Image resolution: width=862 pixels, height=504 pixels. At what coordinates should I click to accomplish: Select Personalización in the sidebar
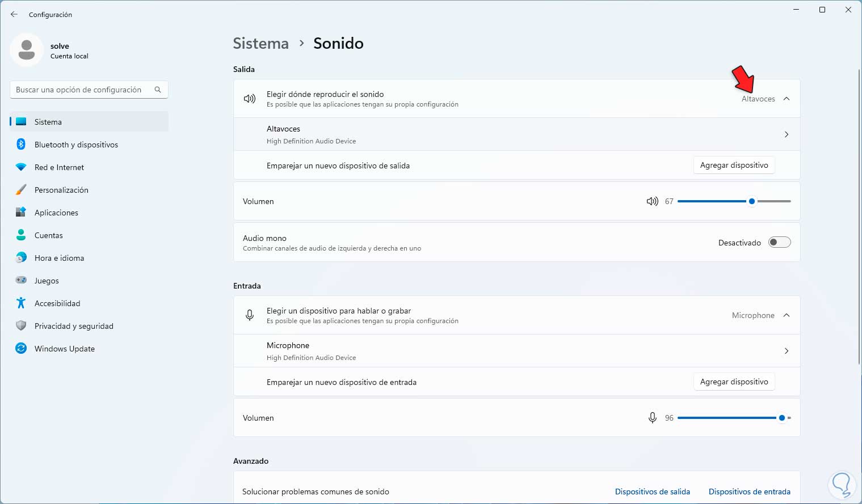61,190
